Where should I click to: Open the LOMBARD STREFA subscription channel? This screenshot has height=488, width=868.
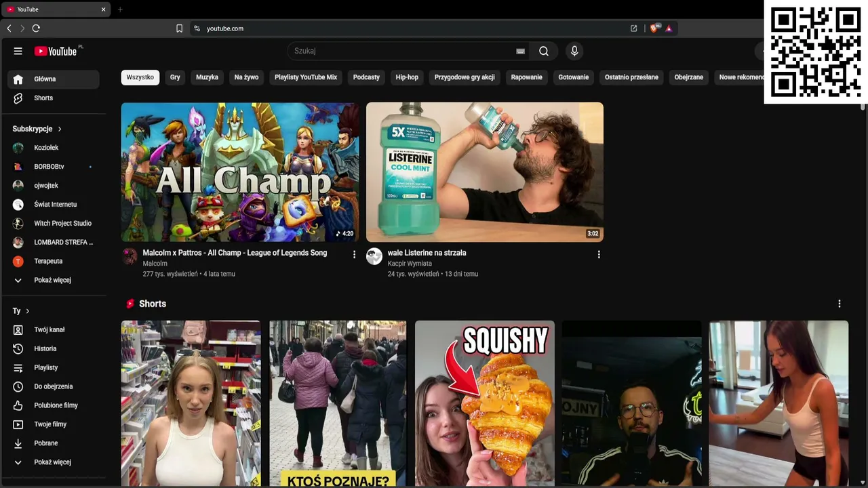[54, 242]
